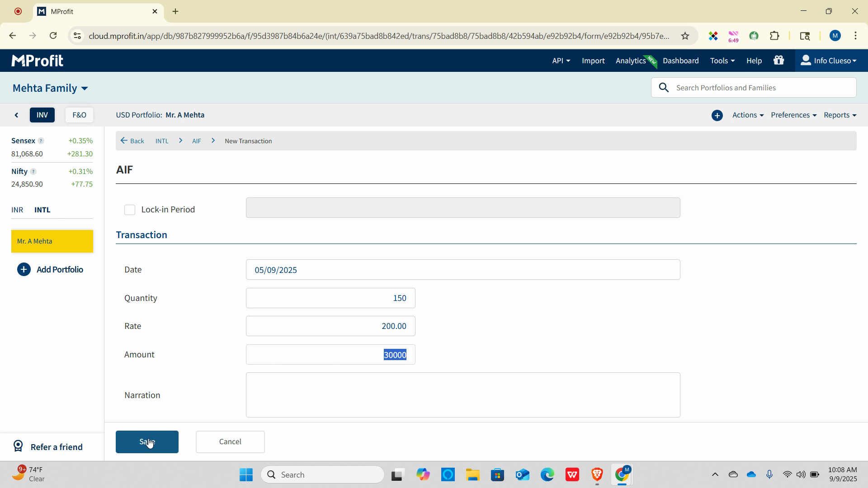The width and height of the screenshot is (868, 488).
Task: Click the gift box icon in navbar
Action: point(778,60)
